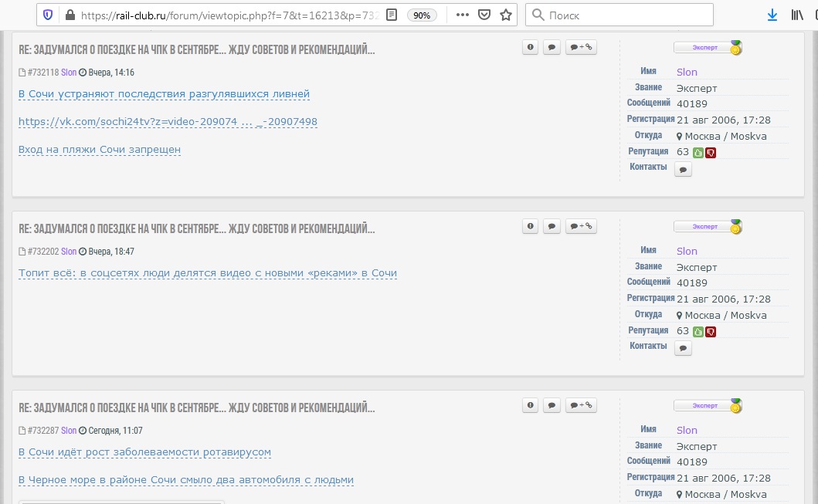818x504 pixels.
Task: Click the tracking protection shield icon
Action: pos(48,15)
